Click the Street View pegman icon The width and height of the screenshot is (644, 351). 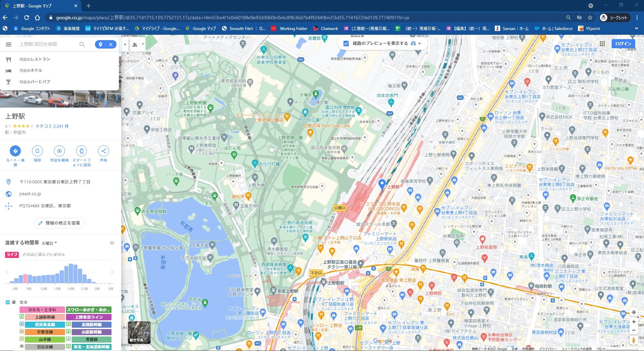point(634,340)
